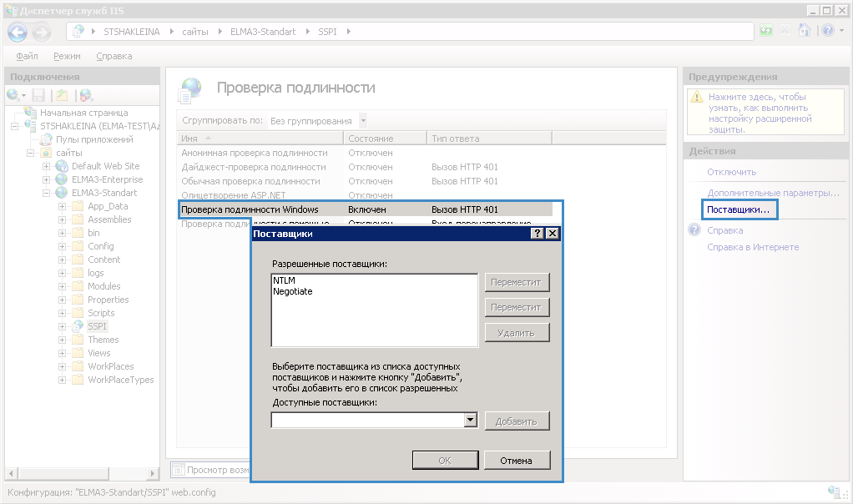Select the SSPI folder in the tree

click(x=98, y=326)
